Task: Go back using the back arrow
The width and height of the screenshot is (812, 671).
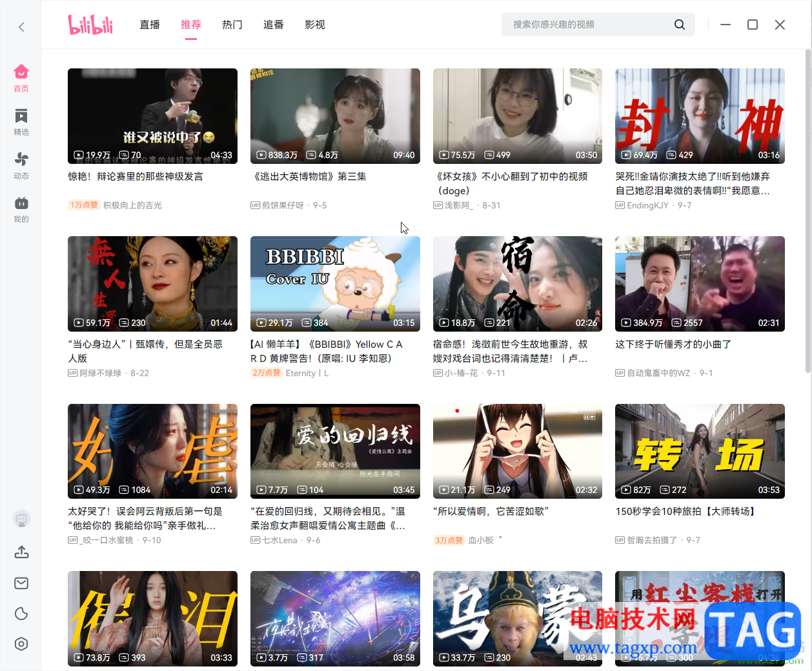Action: (x=21, y=26)
